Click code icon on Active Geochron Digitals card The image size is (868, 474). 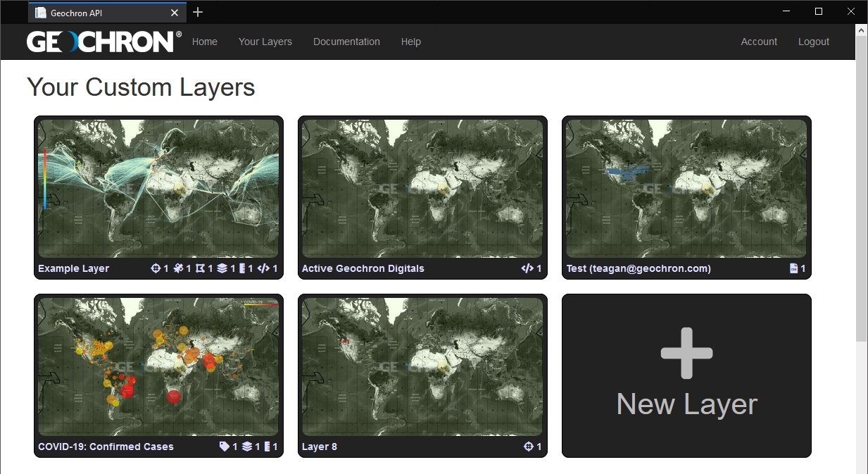(527, 268)
